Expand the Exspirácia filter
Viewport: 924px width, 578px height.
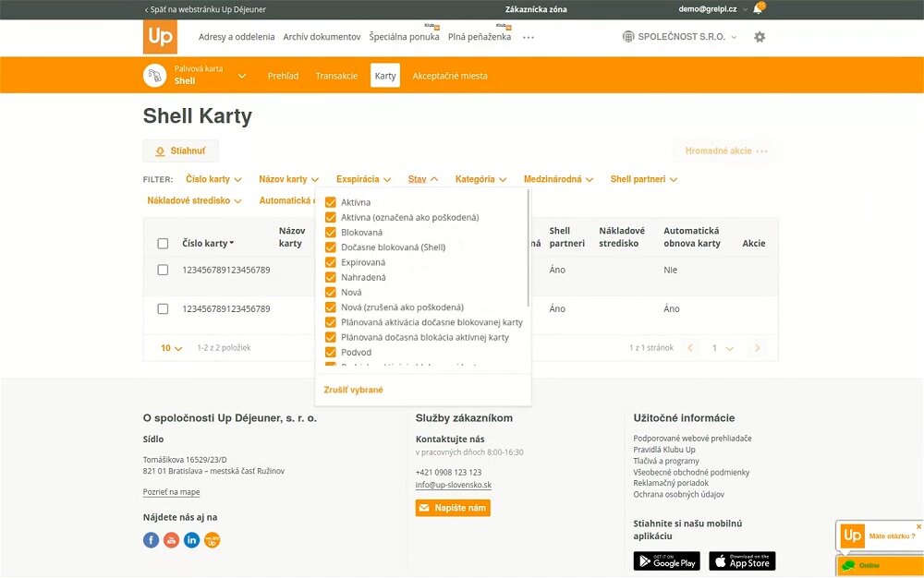click(x=363, y=179)
